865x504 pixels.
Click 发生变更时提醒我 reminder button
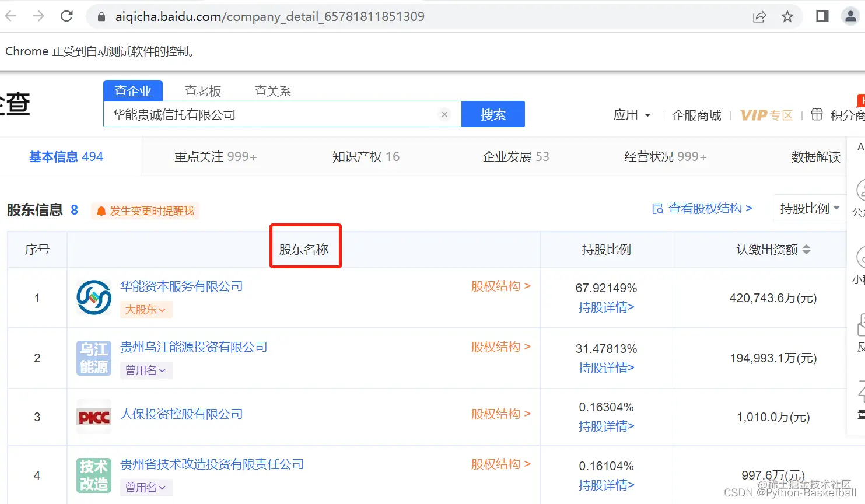(145, 211)
